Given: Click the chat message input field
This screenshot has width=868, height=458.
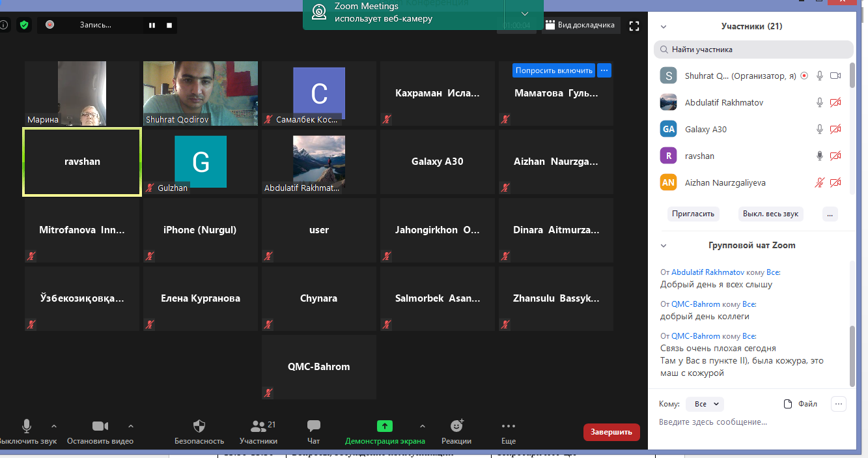Looking at the screenshot, I should (752, 422).
